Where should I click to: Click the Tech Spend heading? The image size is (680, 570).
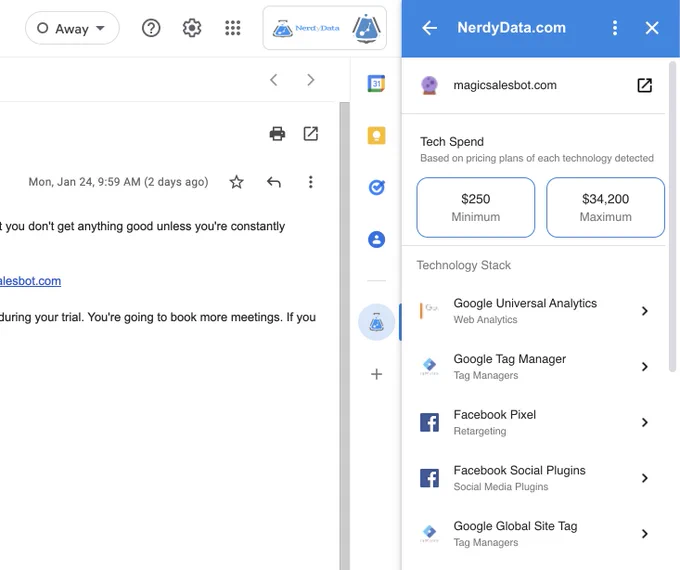452,142
